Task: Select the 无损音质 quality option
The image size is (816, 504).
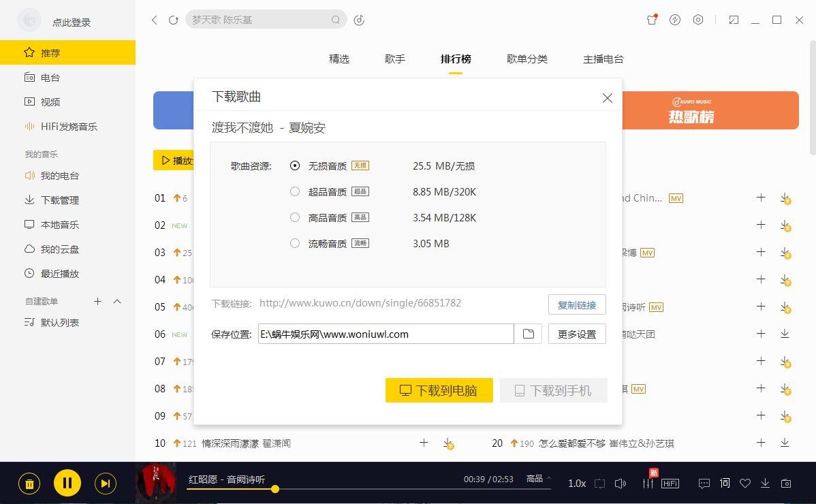Action: pyautogui.click(x=294, y=166)
